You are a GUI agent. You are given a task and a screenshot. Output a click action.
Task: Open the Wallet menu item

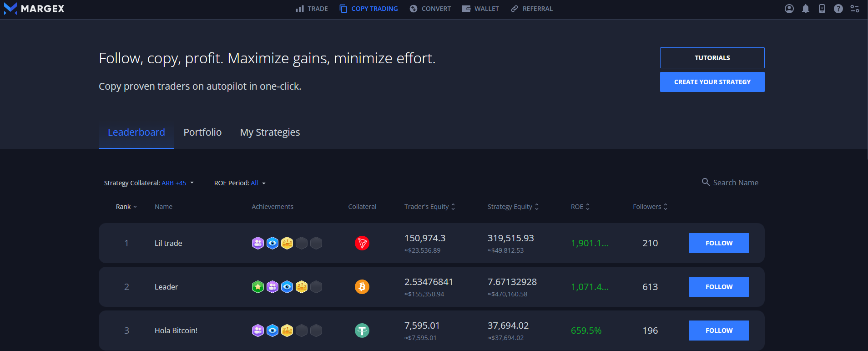[x=480, y=9]
